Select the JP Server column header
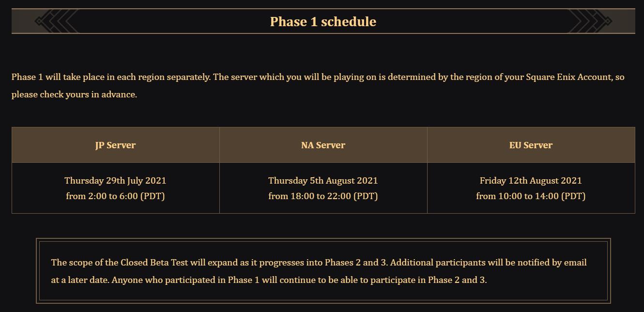This screenshot has height=312, width=644. tap(115, 145)
